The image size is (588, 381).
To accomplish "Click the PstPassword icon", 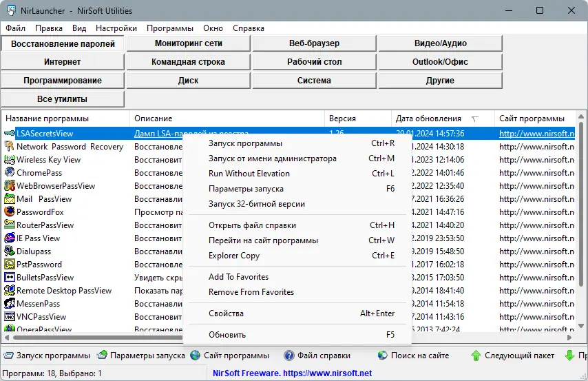I will pos(10,265).
